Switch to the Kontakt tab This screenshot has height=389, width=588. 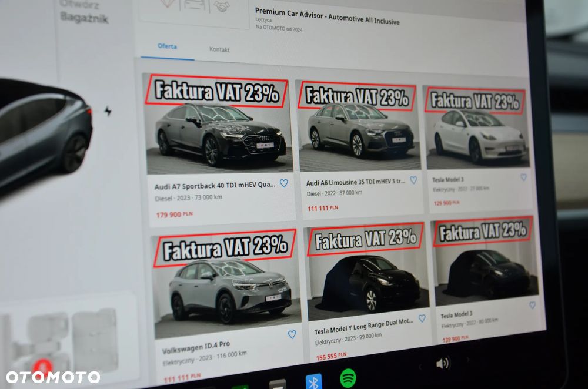(x=219, y=49)
